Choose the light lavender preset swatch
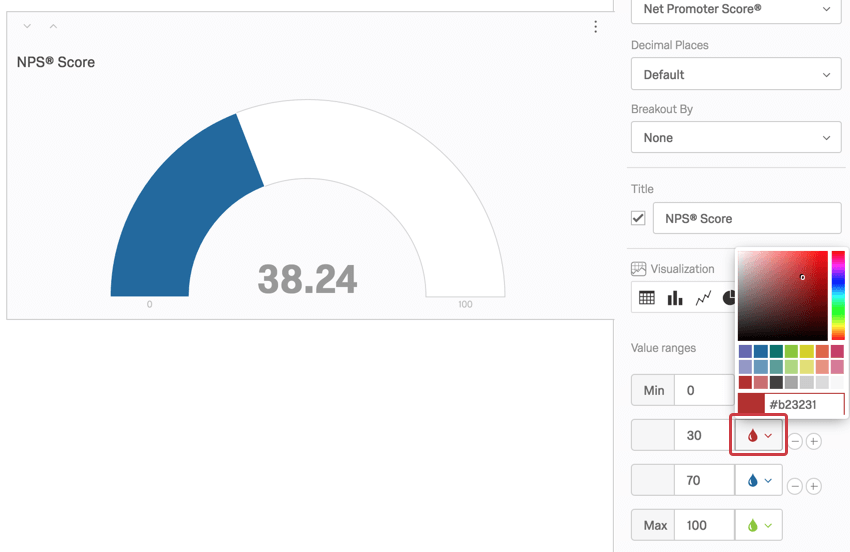The image size is (850, 552). 745,367
